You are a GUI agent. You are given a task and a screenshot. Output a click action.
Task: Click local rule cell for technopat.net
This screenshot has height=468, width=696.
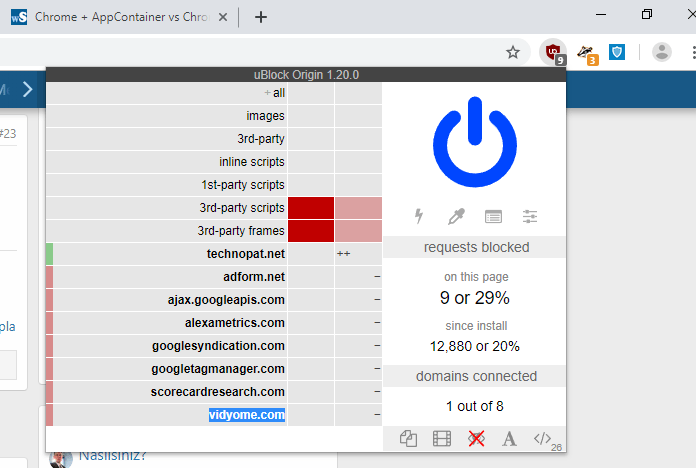click(x=358, y=254)
